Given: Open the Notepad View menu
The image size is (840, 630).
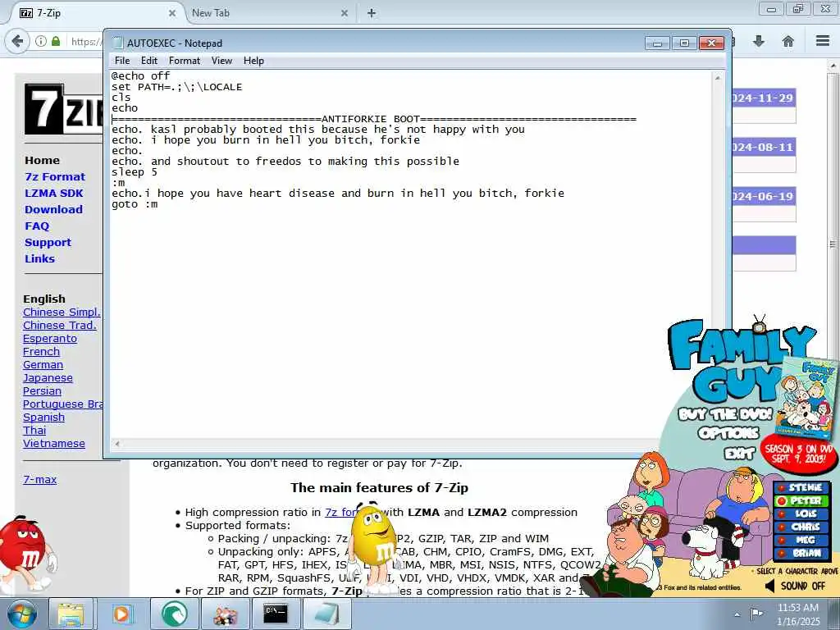Looking at the screenshot, I should click(x=221, y=61).
